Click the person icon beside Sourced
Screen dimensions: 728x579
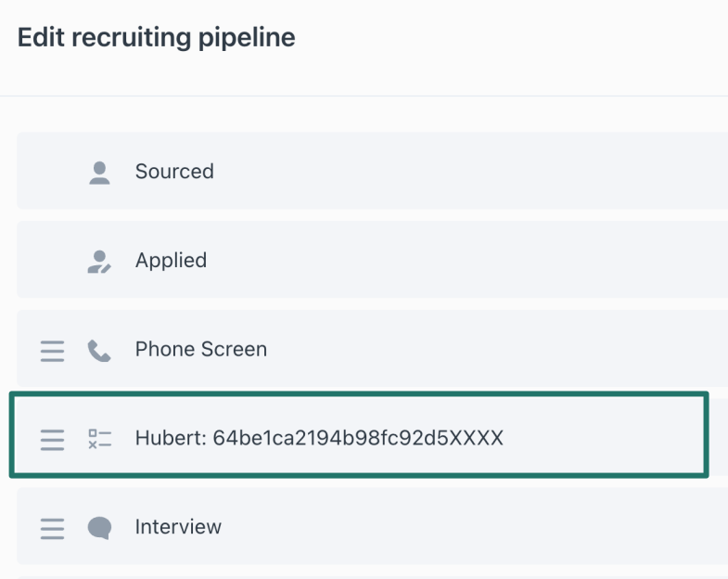point(99,173)
